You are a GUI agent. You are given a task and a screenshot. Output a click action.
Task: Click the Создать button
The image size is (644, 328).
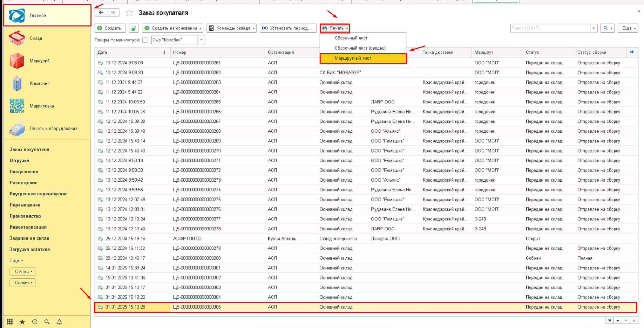110,28
